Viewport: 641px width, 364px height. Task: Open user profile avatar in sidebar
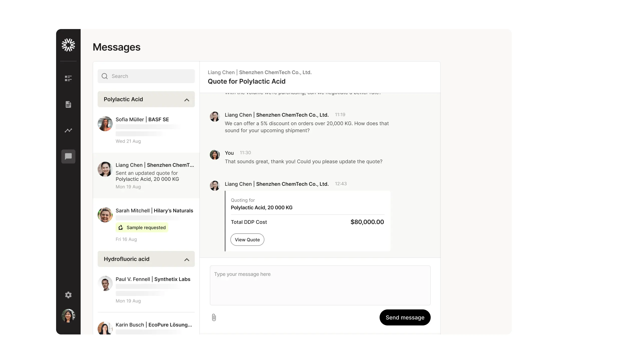(x=68, y=315)
